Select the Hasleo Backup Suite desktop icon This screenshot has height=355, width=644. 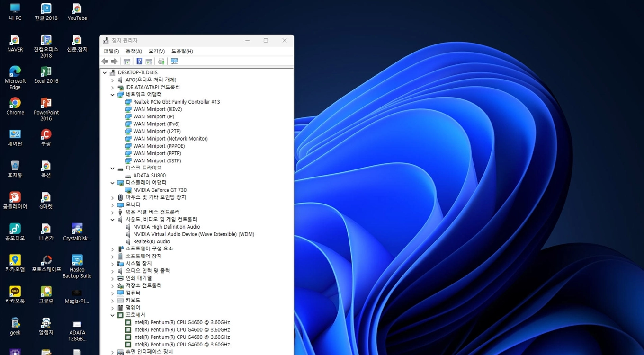77,266
